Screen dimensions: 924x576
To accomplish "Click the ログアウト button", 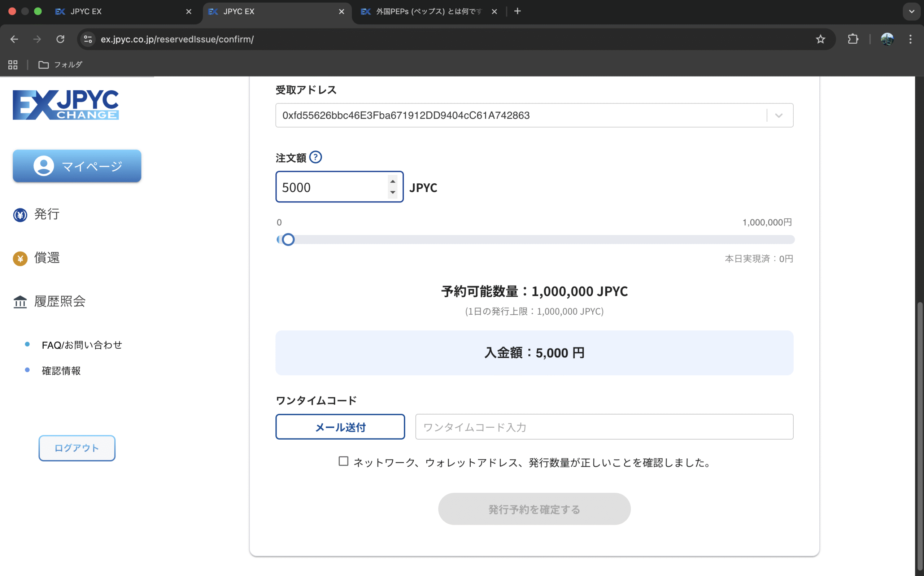I will pos(77,448).
